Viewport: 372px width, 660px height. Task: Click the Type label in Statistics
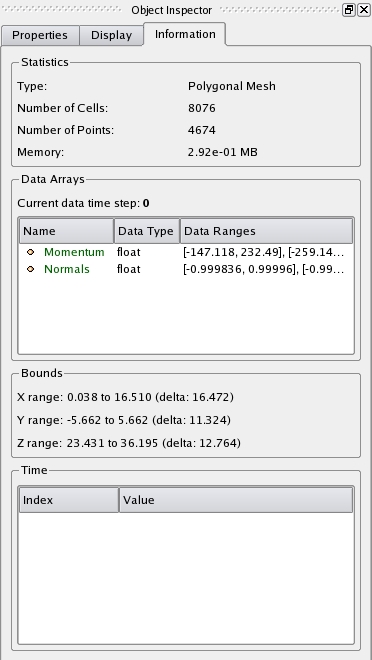tap(32, 86)
